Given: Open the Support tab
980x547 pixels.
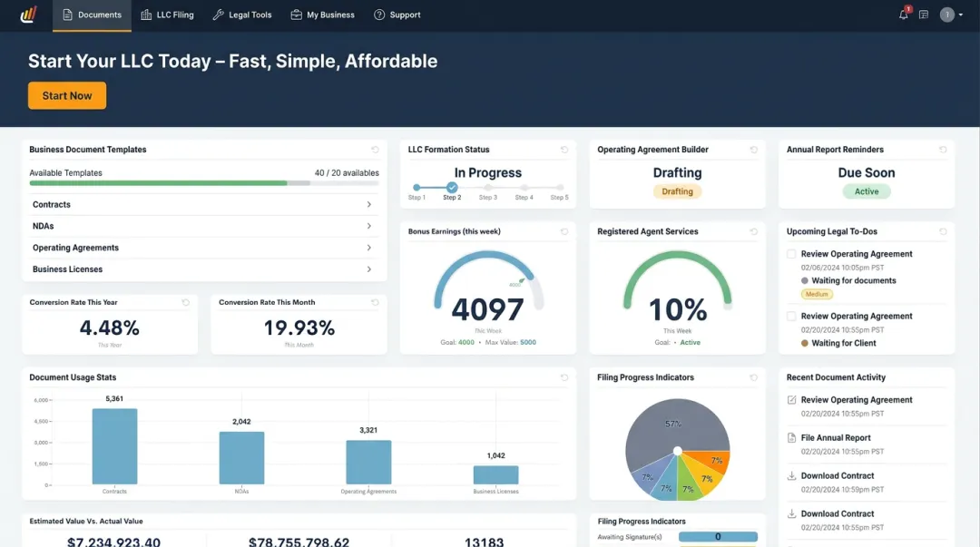Looking at the screenshot, I should 397,15.
